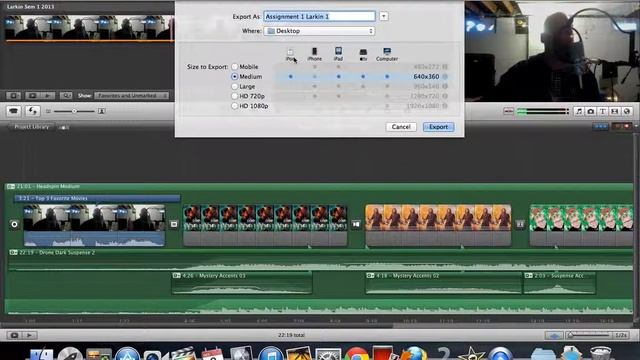Click the Export button
This screenshot has width=640, height=360.
[438, 127]
